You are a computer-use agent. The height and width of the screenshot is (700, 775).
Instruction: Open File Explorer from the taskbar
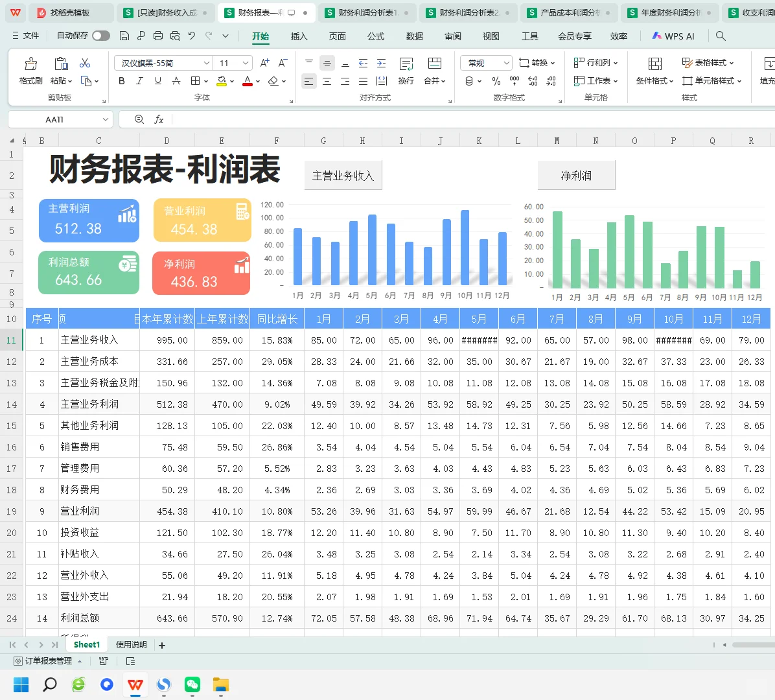tap(220, 684)
